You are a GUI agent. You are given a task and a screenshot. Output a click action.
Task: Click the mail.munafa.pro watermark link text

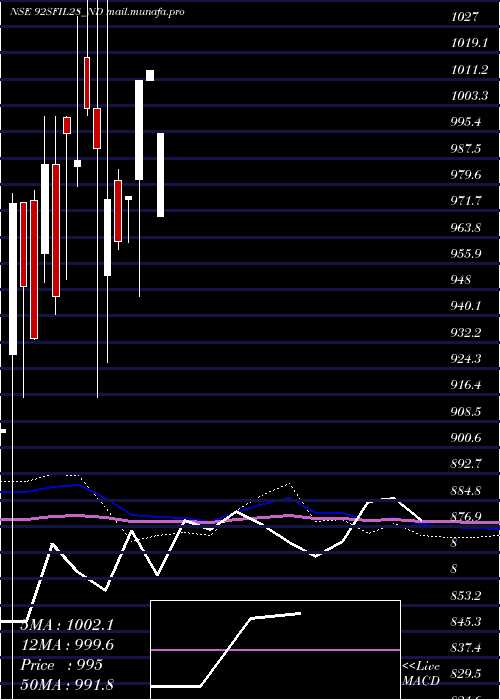(146, 12)
